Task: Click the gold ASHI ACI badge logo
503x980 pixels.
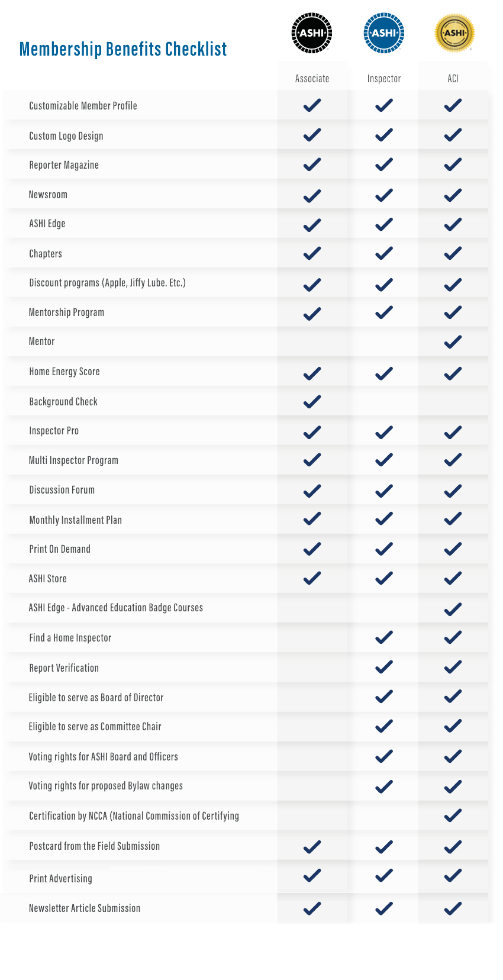Action: (x=454, y=33)
